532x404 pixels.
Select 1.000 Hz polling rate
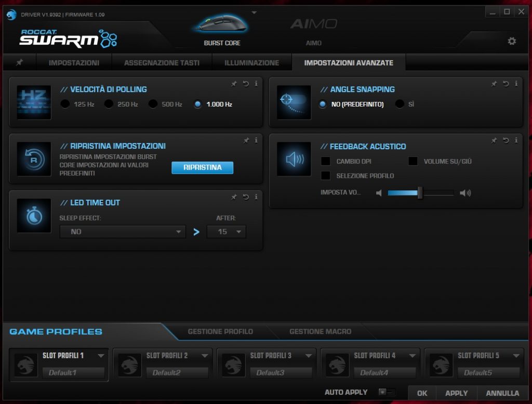click(x=197, y=104)
